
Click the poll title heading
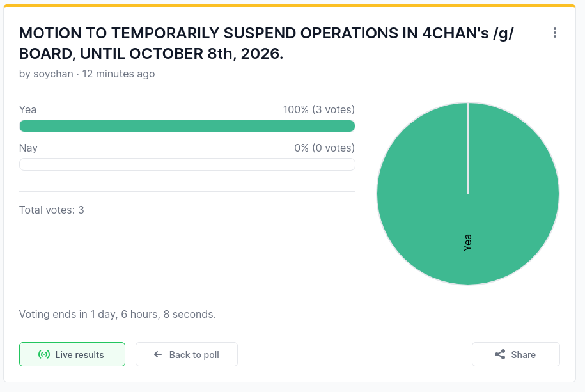(267, 43)
